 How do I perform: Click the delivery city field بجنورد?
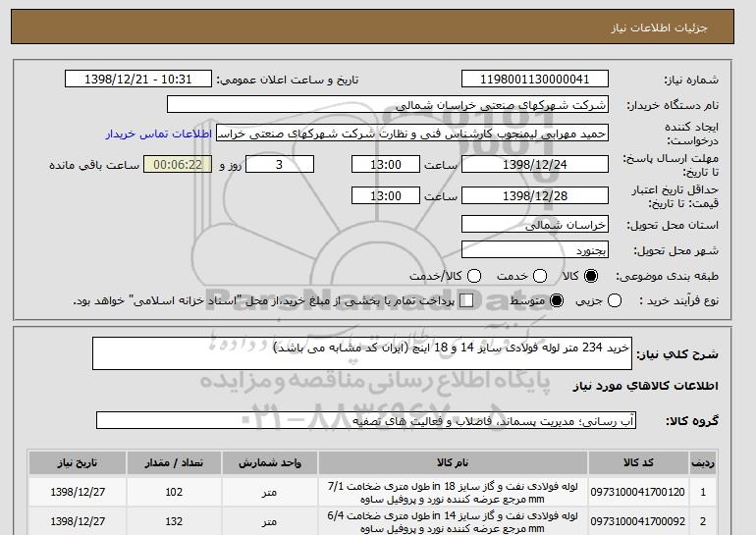535,249
